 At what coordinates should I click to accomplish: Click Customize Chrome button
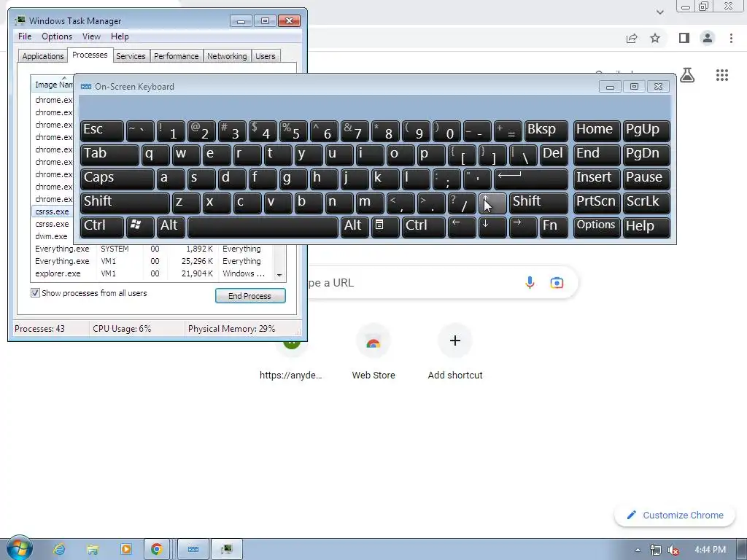[675, 516]
